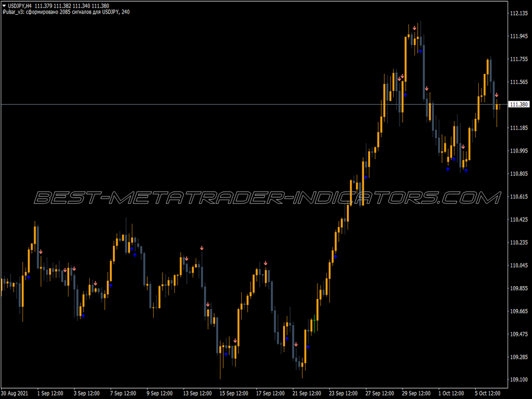Click the 30 Aug 2021 date label
The image size is (532, 399).
(15, 393)
